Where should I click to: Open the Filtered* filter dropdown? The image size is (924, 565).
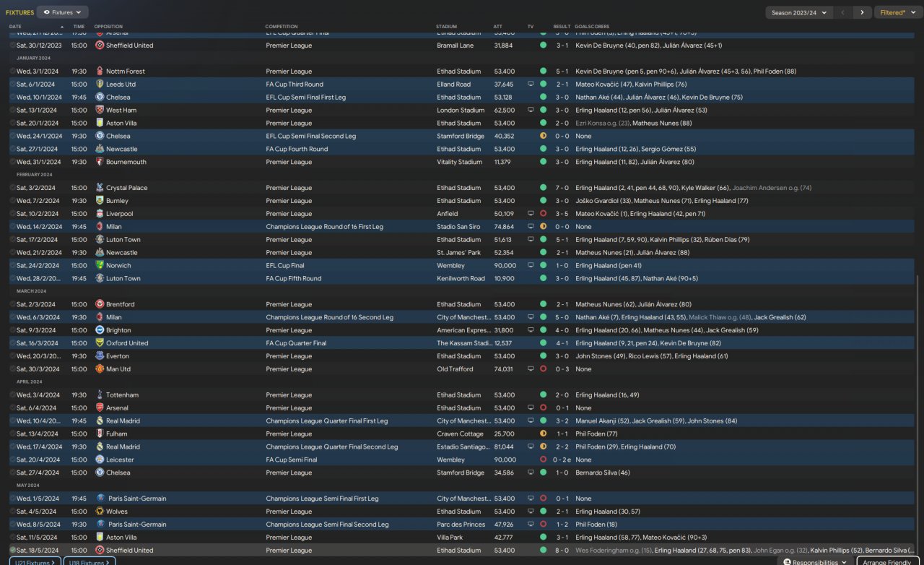point(898,12)
